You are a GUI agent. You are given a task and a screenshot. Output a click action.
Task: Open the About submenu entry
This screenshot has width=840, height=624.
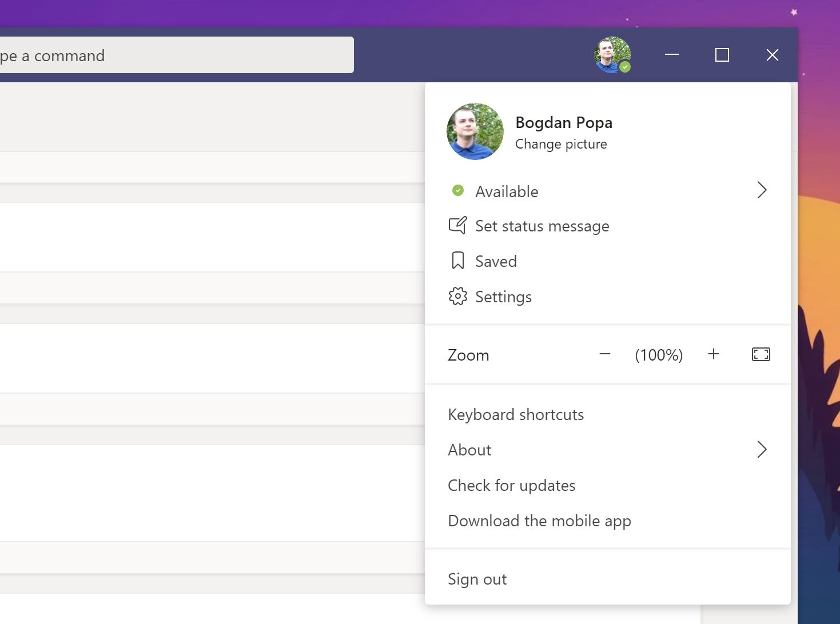click(x=608, y=450)
